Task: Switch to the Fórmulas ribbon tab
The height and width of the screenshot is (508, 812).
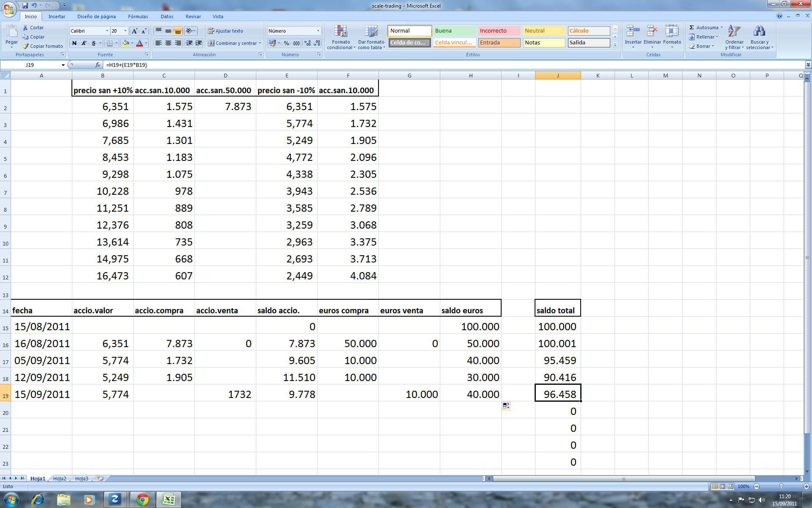Action: coord(138,17)
